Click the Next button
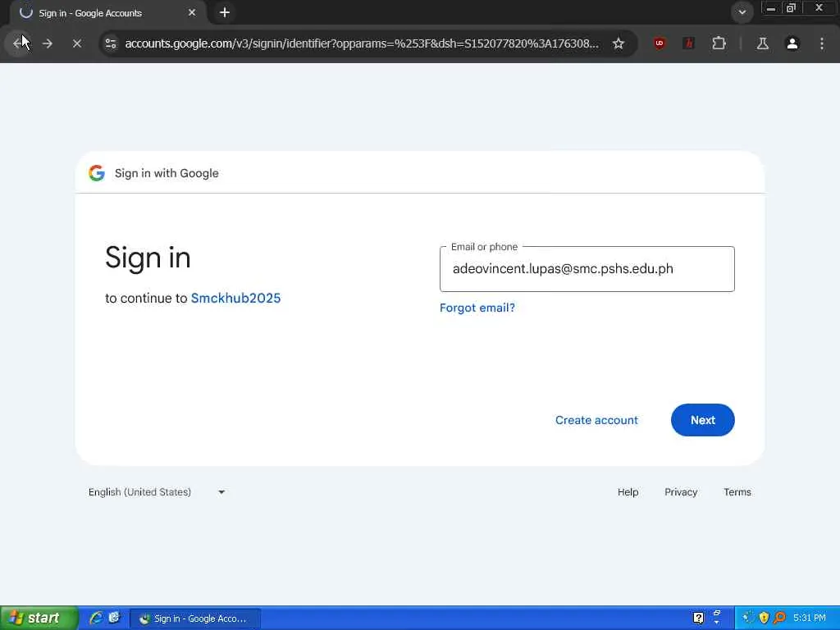Viewport: 840px width, 630px height. click(x=702, y=420)
